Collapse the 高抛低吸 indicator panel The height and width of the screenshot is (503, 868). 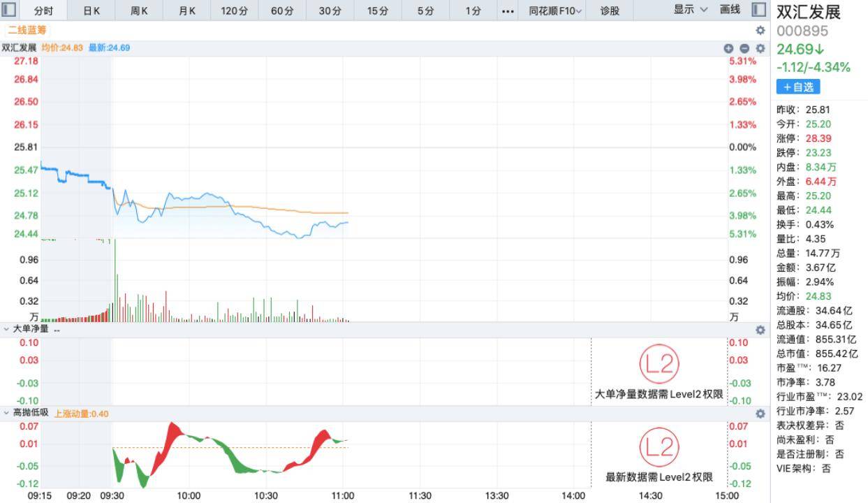click(x=7, y=413)
